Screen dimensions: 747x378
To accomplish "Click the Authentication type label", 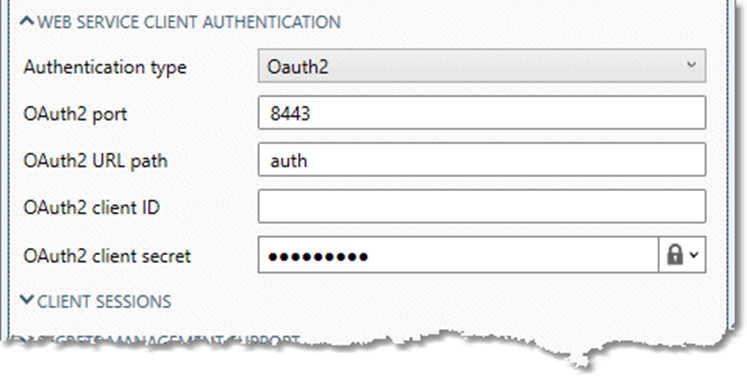I will tap(105, 67).
